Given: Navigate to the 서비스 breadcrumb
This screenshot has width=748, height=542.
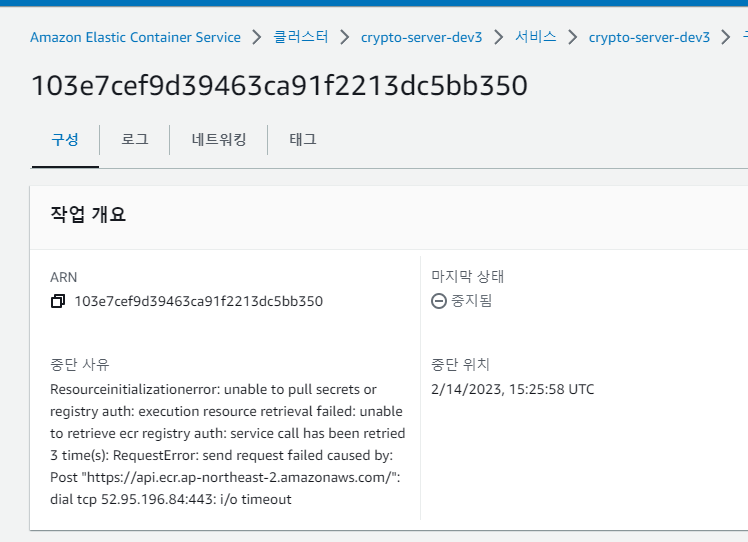Looking at the screenshot, I should coord(536,38).
